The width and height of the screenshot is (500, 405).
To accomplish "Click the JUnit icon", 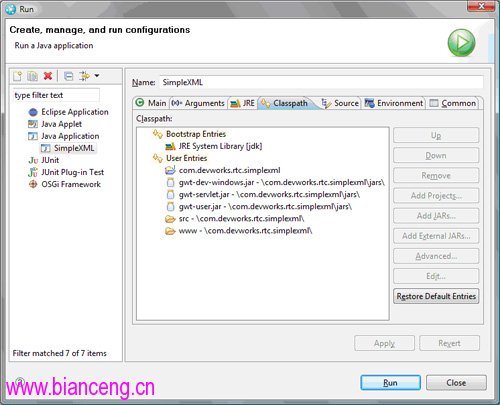I will coord(33,160).
